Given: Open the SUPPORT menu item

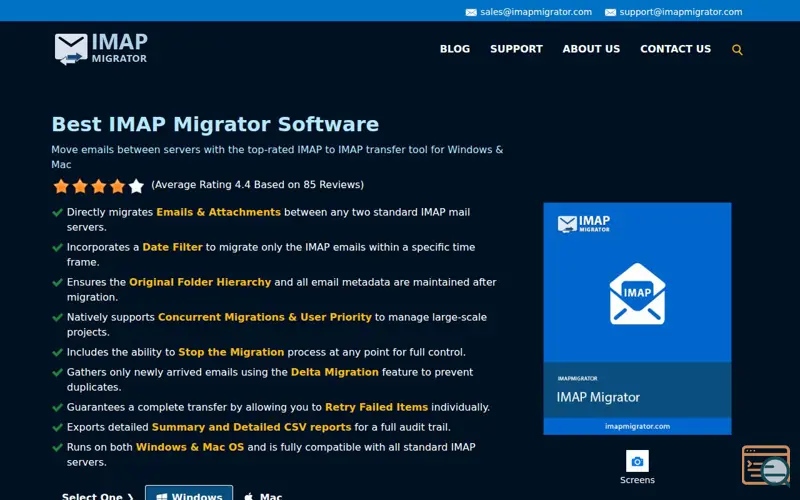Looking at the screenshot, I should [x=516, y=49].
